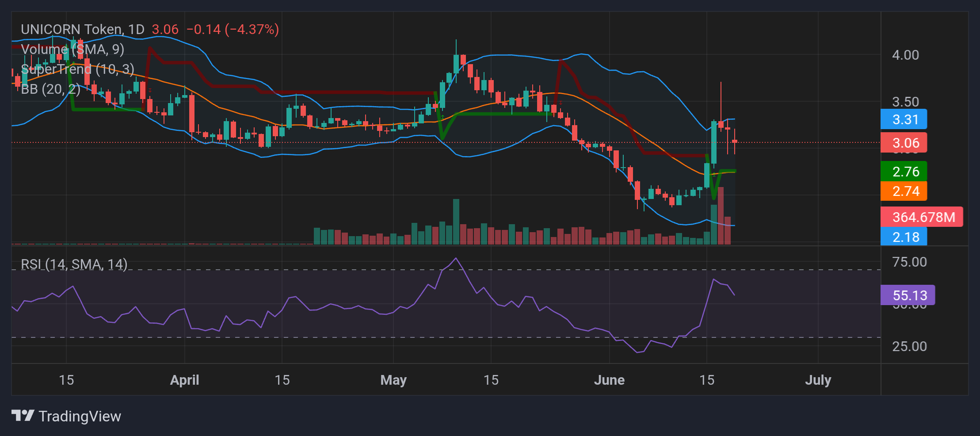Screen dimensions: 980x436
Task: Click the orange 2.74 basis price label
Action: (904, 191)
